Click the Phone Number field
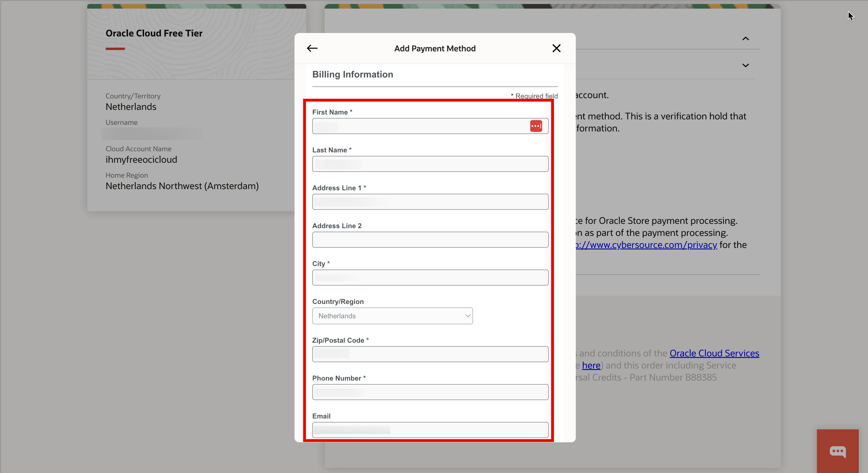 430,392
